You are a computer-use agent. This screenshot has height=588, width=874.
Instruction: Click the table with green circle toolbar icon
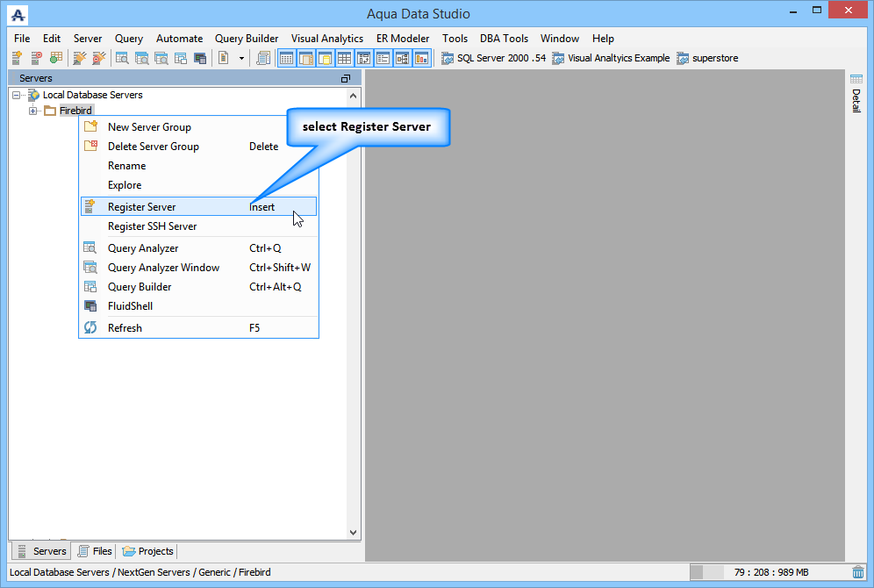coord(56,58)
